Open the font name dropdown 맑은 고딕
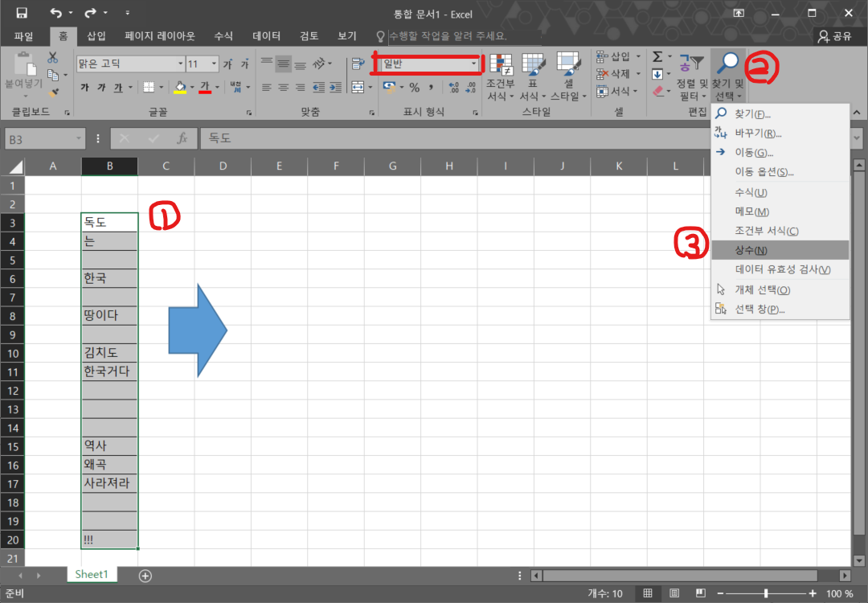 pos(181,64)
